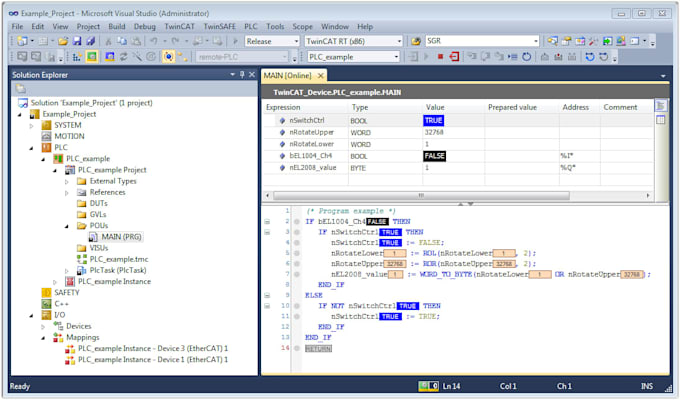
Task: Click Prepared value cell for nRotateUpper
Action: [521, 132]
